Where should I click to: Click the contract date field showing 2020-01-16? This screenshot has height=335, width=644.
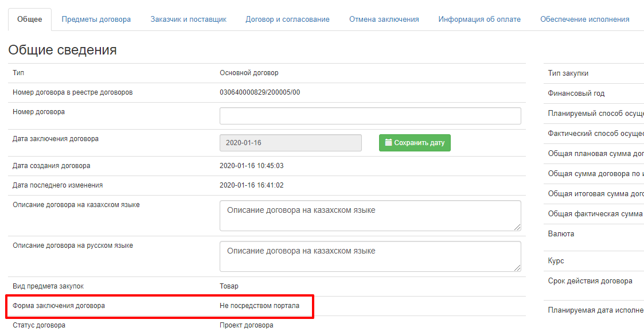tap(290, 143)
